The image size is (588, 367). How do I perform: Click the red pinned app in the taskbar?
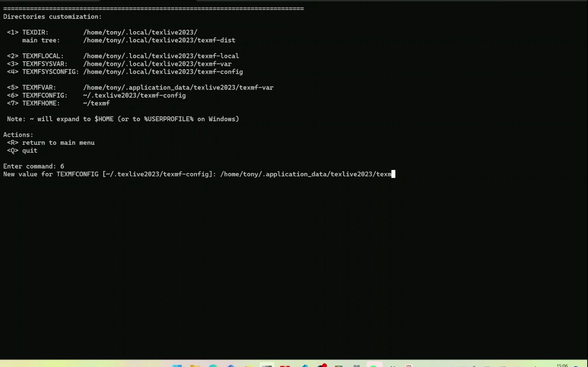click(x=286, y=364)
